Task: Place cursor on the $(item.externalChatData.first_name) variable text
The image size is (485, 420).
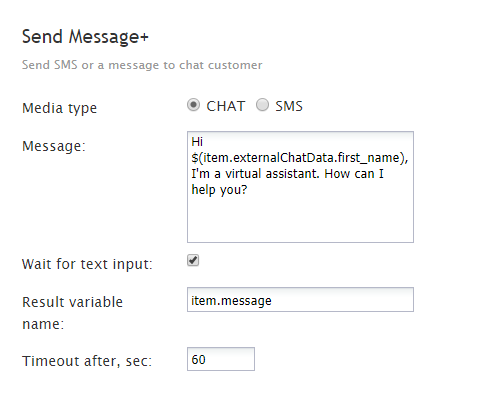Action: tap(300, 158)
